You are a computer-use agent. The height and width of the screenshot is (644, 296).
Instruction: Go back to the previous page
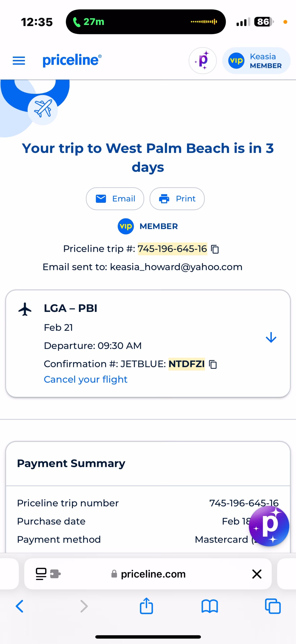pos(20,606)
